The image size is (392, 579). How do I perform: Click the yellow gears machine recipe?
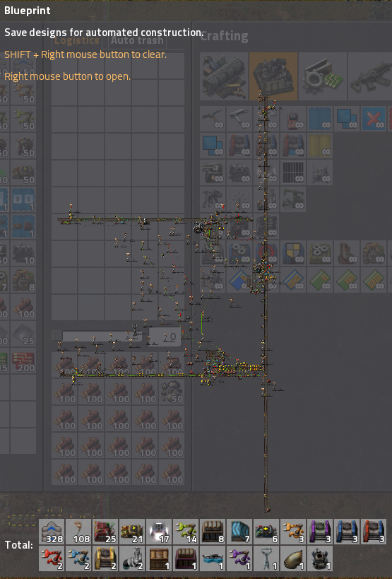pos(320,253)
